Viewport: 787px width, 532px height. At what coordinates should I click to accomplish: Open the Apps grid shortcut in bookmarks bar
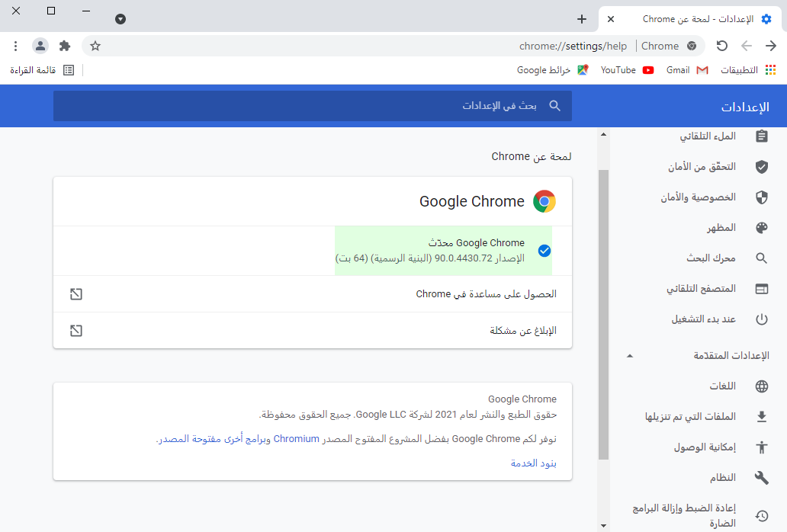tap(748, 70)
